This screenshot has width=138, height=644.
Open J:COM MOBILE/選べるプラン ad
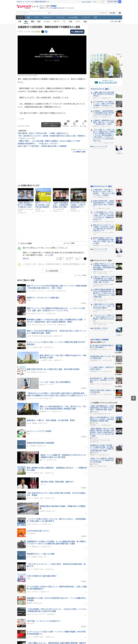click(x=38, y=531)
